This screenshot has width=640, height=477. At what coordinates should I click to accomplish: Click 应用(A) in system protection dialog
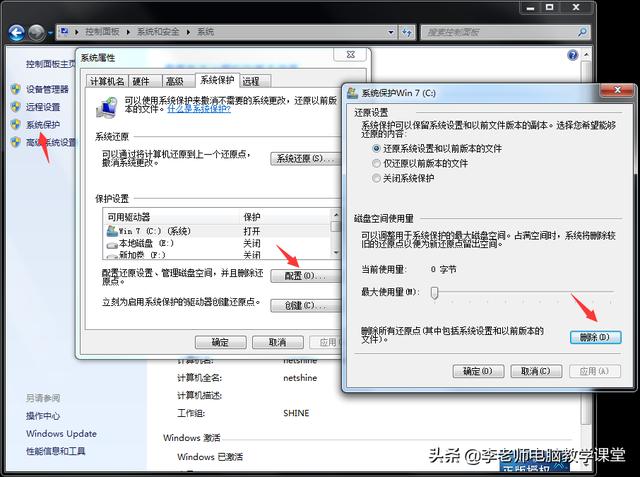595,371
